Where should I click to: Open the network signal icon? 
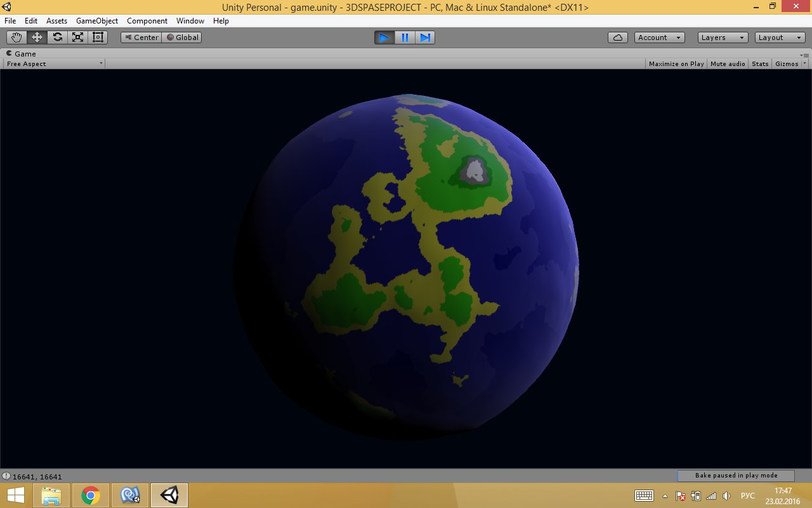[711, 496]
